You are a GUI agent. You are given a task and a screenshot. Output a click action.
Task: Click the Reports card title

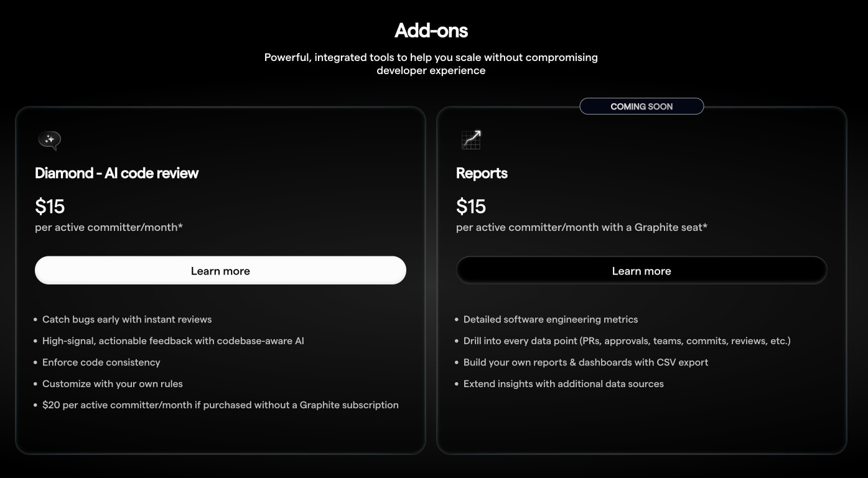482,173
